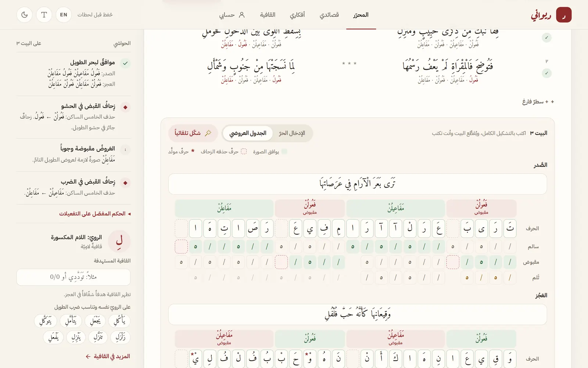Choose rhyme suggestion تَنْزِلِ
The image size is (588, 368).
(98, 337)
